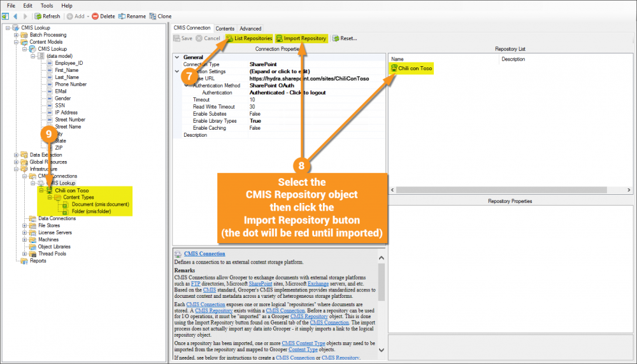
Task: Open the FTP help link
Action: [196, 284]
